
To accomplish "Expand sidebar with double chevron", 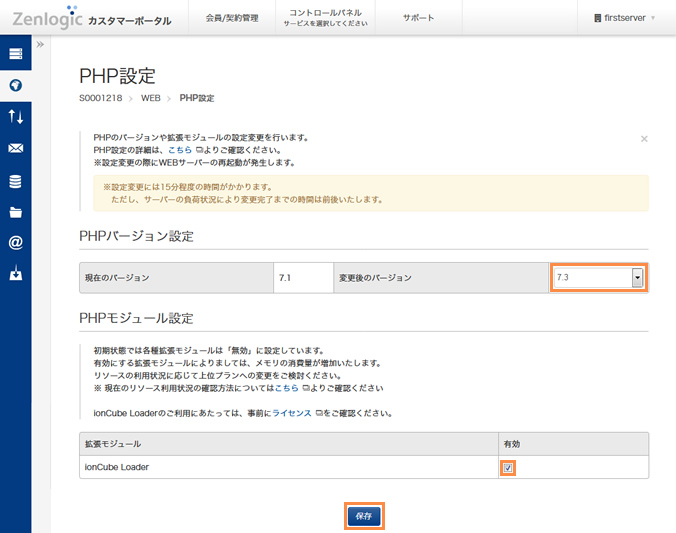I will tap(40, 44).
